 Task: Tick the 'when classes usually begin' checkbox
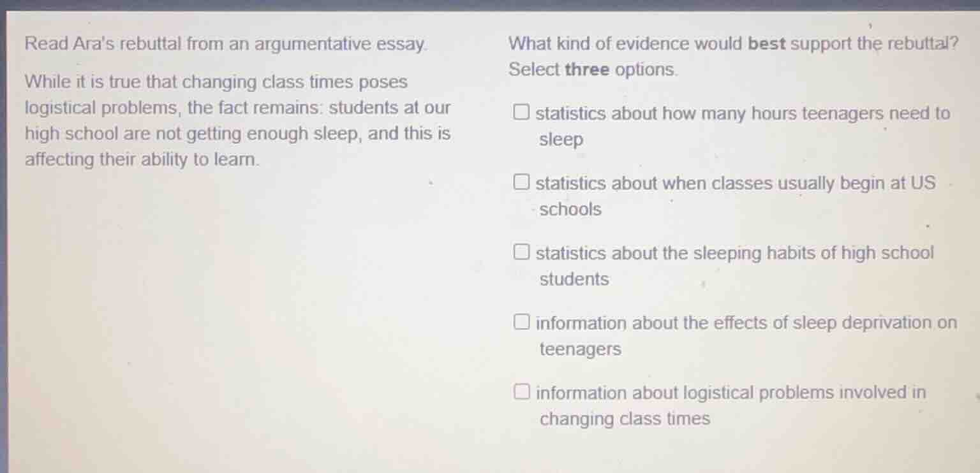click(522, 184)
